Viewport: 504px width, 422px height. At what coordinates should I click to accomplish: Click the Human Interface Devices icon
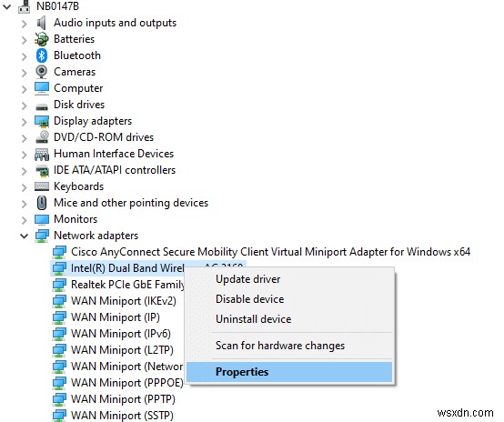click(x=42, y=155)
